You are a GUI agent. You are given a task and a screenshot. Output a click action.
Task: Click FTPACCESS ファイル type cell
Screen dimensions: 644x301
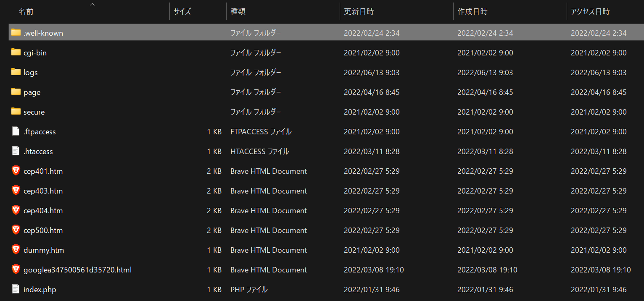(x=261, y=131)
